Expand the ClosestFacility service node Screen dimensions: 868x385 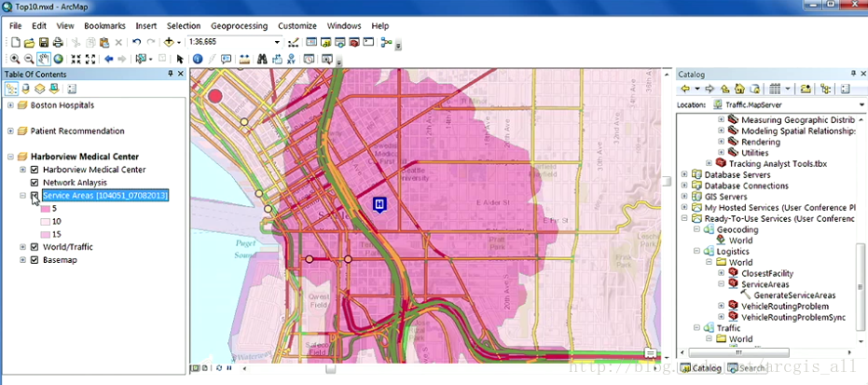[721, 274]
